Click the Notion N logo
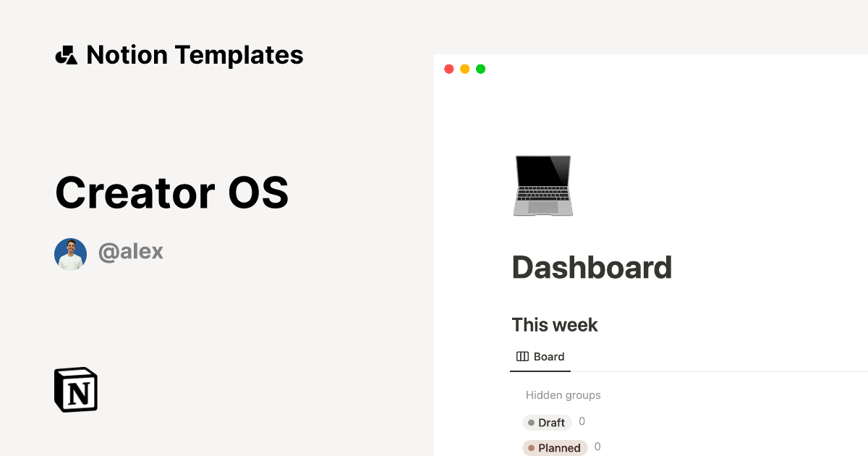The width and height of the screenshot is (868, 456). (x=75, y=390)
